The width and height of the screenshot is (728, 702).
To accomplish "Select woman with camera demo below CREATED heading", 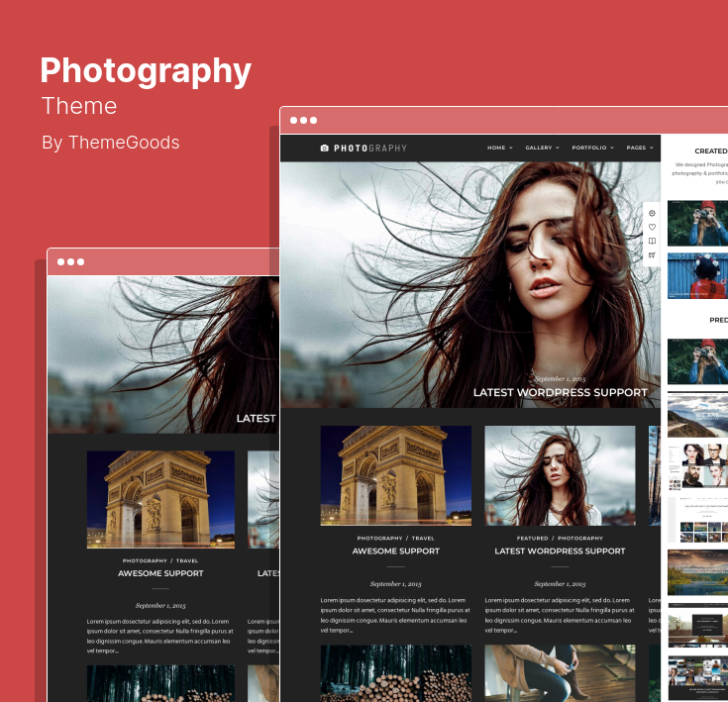I will (698, 223).
